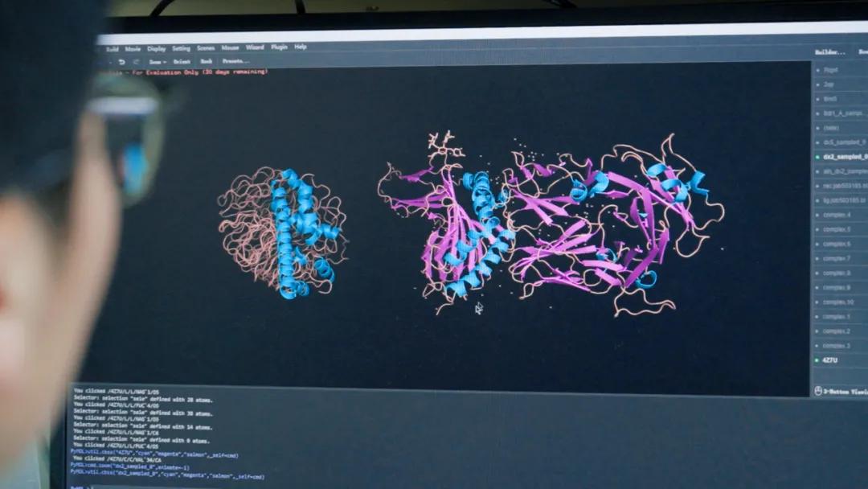Click the 3-Button Viewing mode label
This screenshot has height=489, width=868.
845,392
